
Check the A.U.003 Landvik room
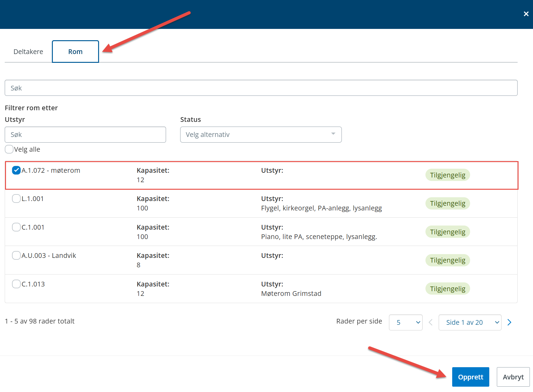[x=16, y=255]
